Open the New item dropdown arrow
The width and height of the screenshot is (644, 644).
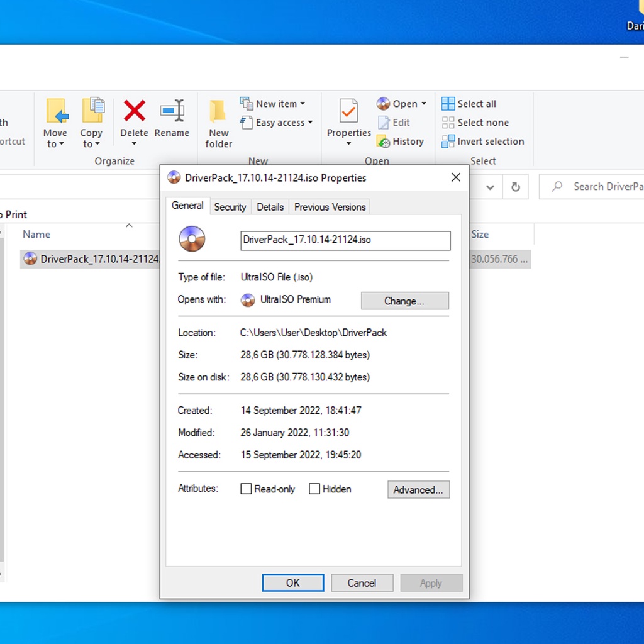point(303,104)
